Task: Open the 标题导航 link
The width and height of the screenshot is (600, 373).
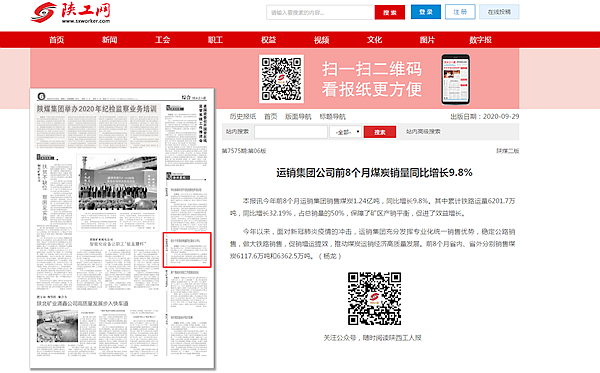Action: pos(333,117)
